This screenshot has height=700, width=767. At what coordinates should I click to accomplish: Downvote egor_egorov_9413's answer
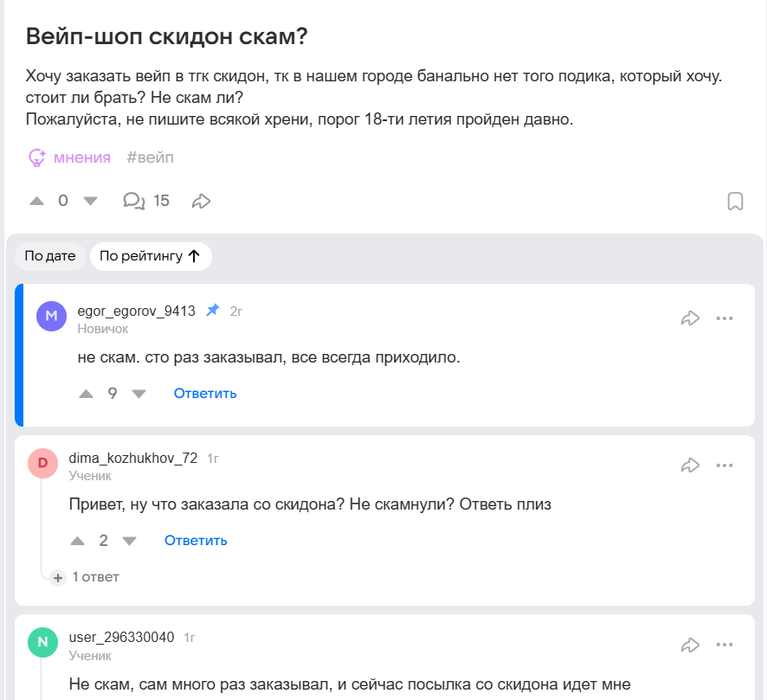tap(139, 394)
